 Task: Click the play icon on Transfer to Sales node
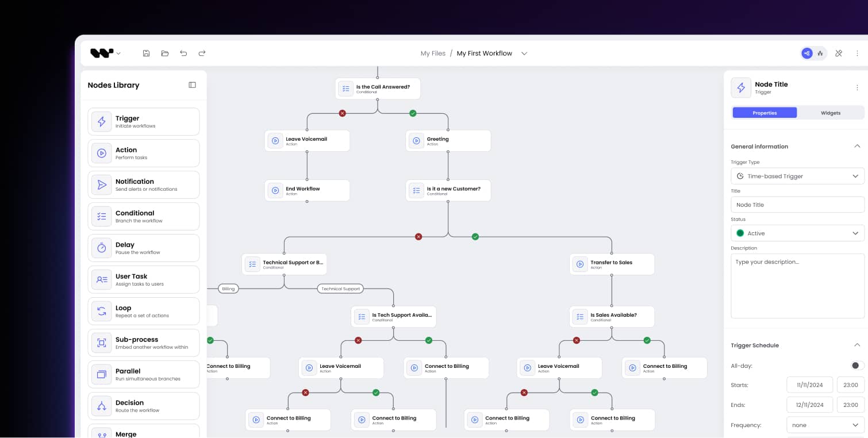[x=580, y=264]
